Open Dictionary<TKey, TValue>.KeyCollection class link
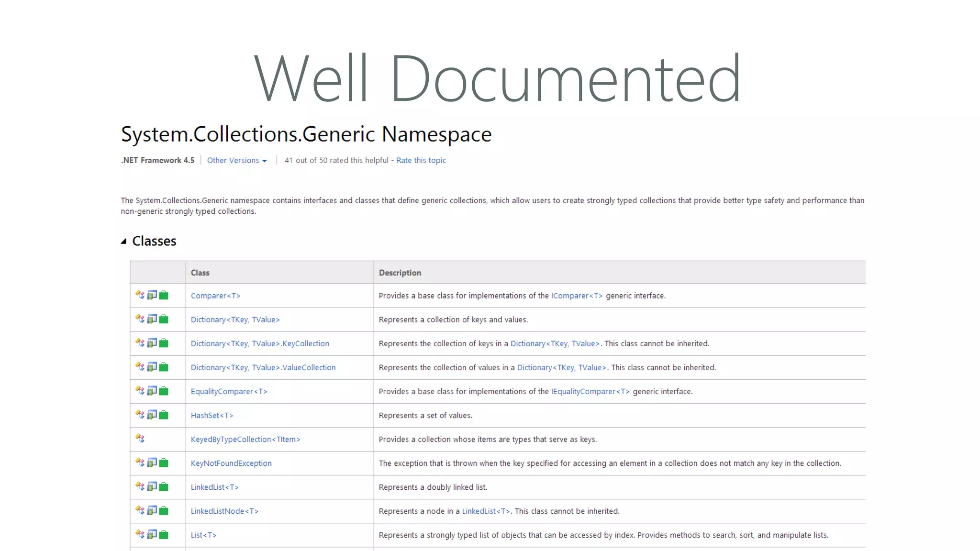This screenshot has width=980, height=551. (260, 344)
